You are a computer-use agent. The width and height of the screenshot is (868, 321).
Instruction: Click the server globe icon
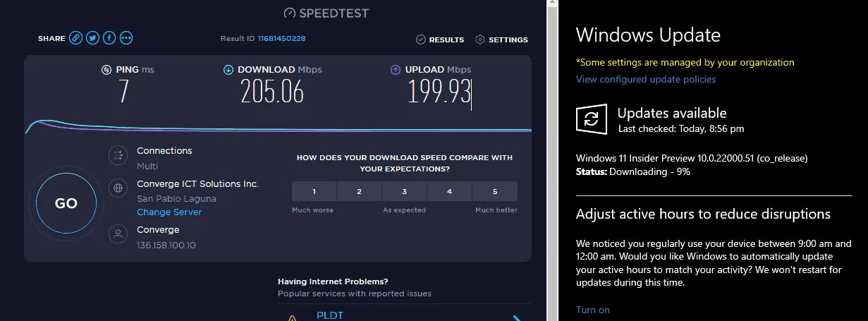click(x=118, y=188)
